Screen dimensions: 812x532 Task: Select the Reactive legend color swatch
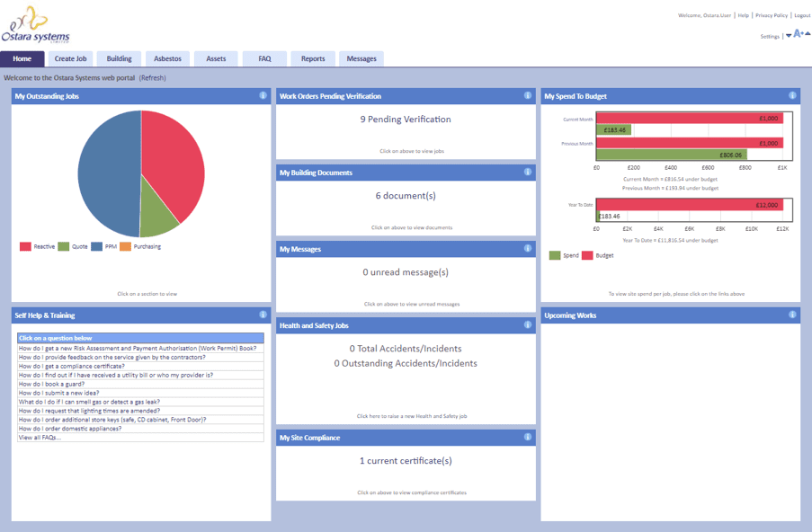pyautogui.click(x=25, y=246)
